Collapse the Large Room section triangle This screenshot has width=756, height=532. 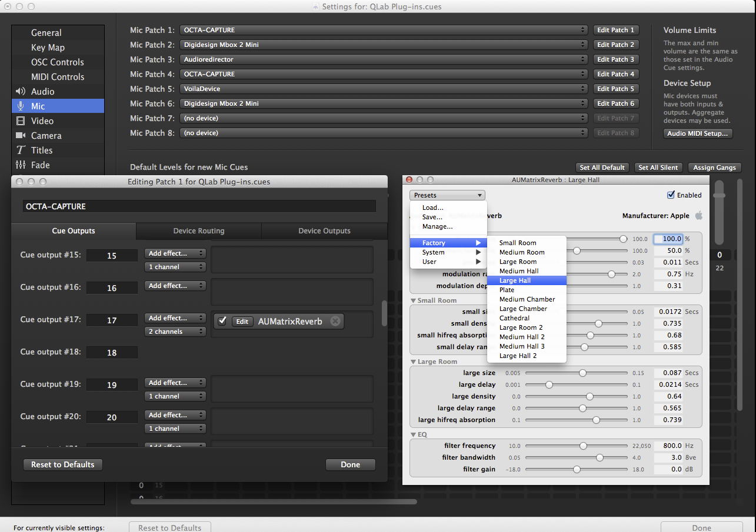click(414, 362)
